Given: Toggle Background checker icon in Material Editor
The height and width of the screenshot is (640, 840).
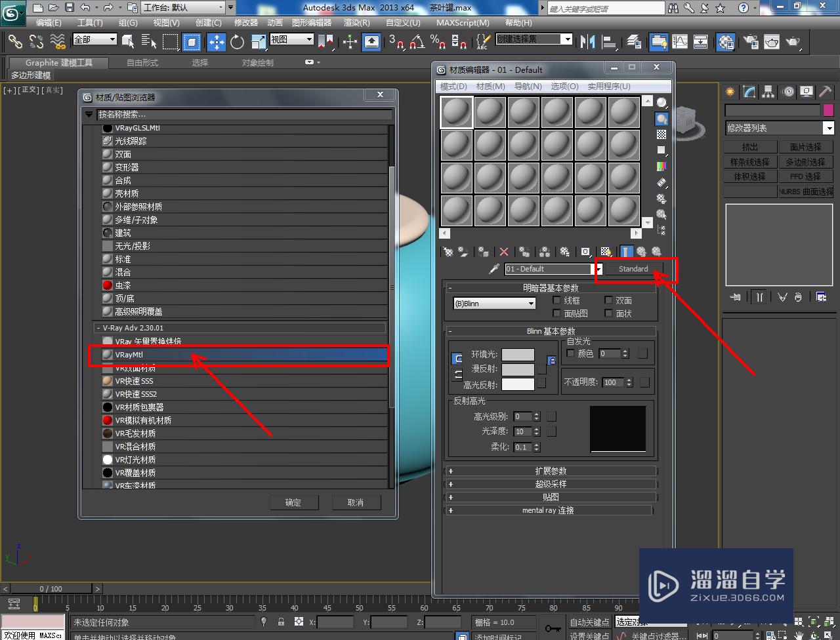Looking at the screenshot, I should tap(661, 134).
